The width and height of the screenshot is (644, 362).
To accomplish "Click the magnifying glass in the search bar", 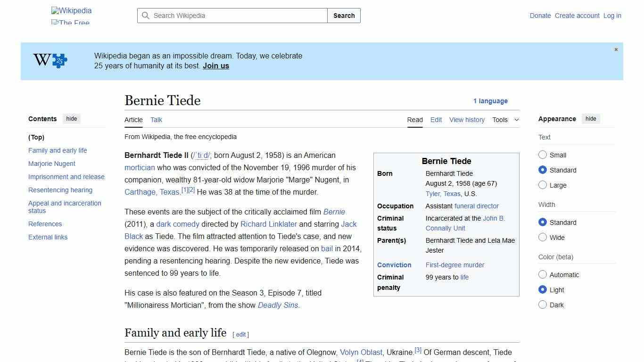I will 146,16.
